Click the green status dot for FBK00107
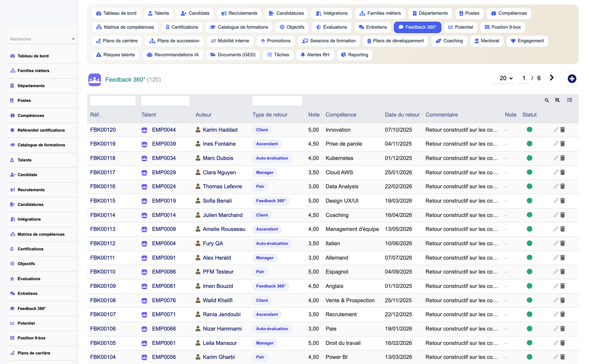Screen dimensions: 589x364 [529, 314]
